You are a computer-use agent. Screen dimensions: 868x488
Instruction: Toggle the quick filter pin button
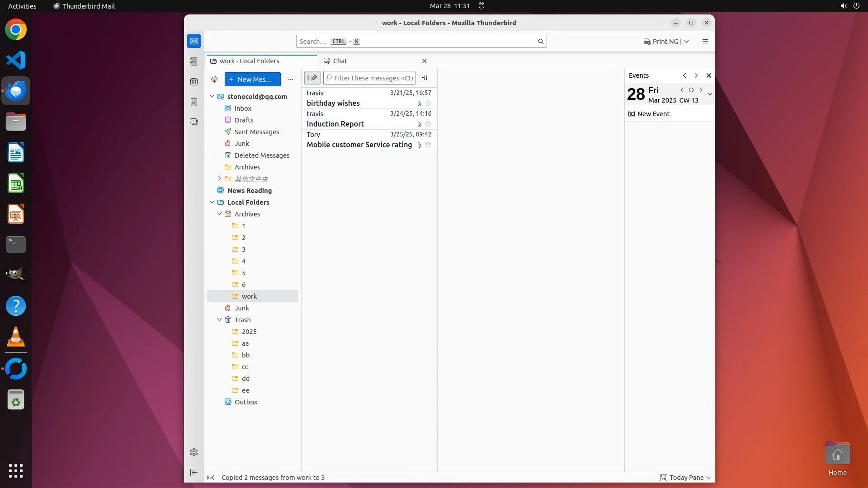(x=312, y=78)
